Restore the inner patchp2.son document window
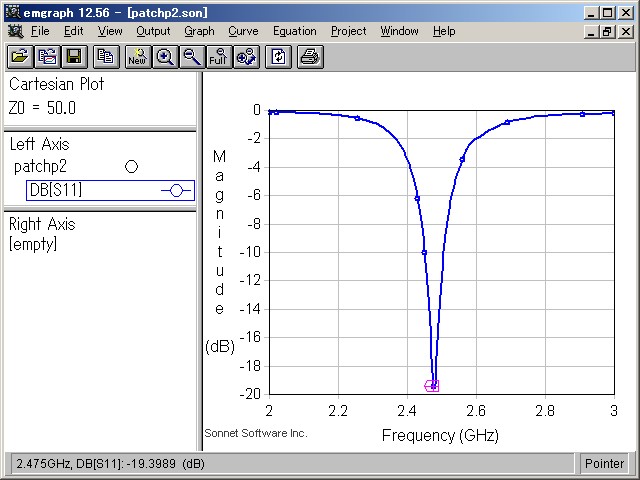640x480 pixels. [607, 31]
